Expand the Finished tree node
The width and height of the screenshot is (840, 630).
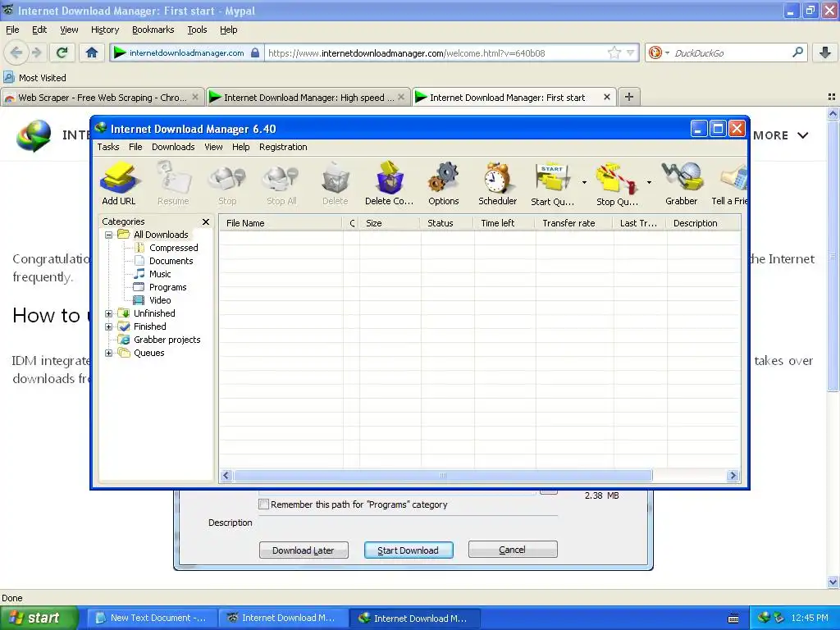109,326
